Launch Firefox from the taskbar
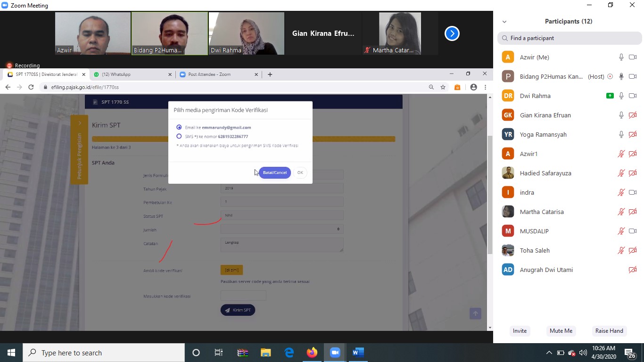This screenshot has height=362, width=644. pos(312,353)
